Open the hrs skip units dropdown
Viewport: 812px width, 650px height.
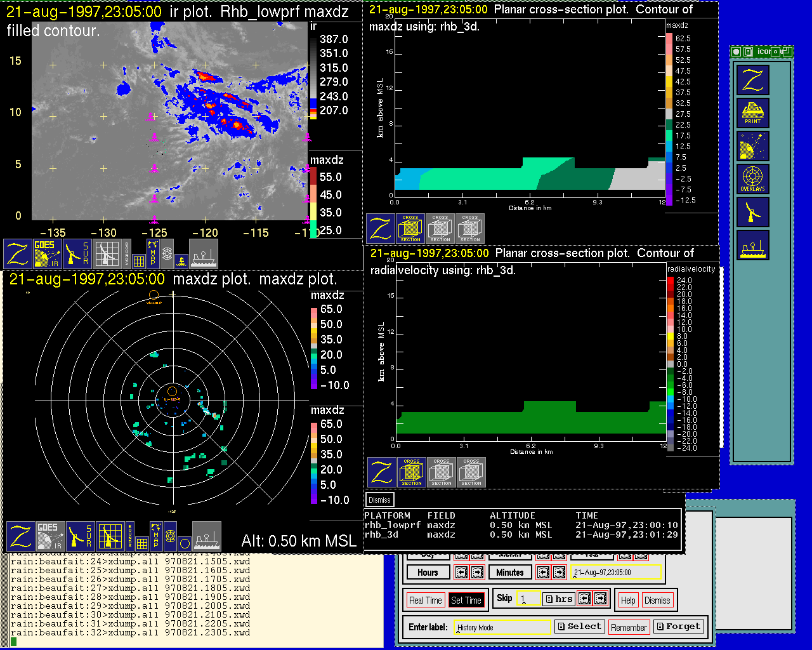[x=559, y=599]
